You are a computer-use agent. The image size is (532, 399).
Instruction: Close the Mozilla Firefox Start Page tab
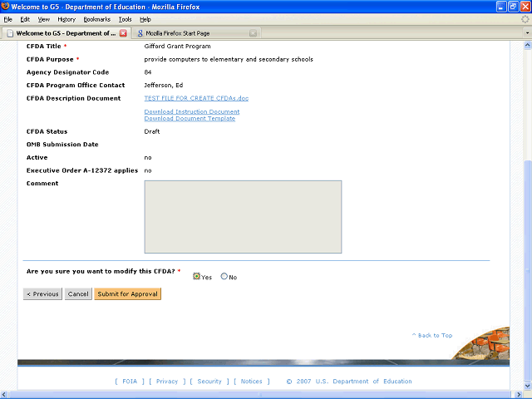point(253,33)
